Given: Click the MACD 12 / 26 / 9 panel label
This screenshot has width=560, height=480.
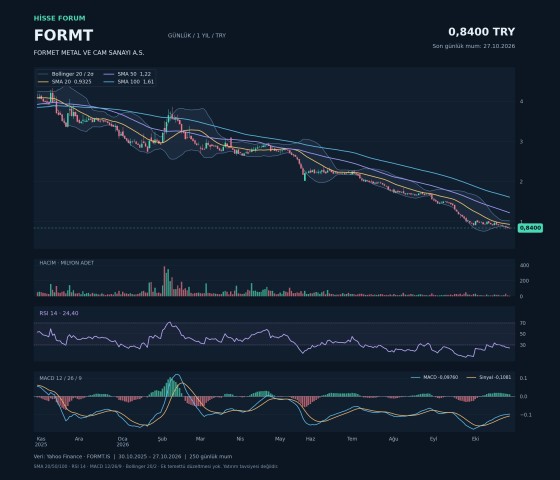Looking at the screenshot, I should [61, 378].
